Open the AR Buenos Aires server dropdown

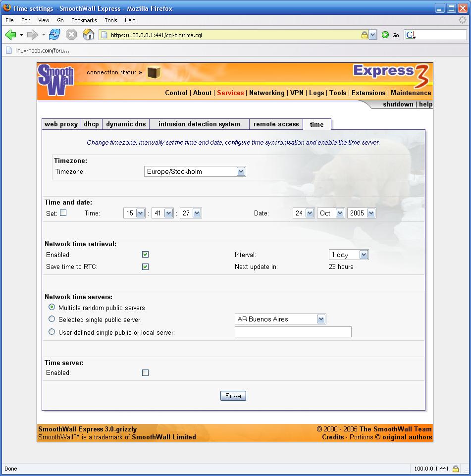[x=280, y=319]
